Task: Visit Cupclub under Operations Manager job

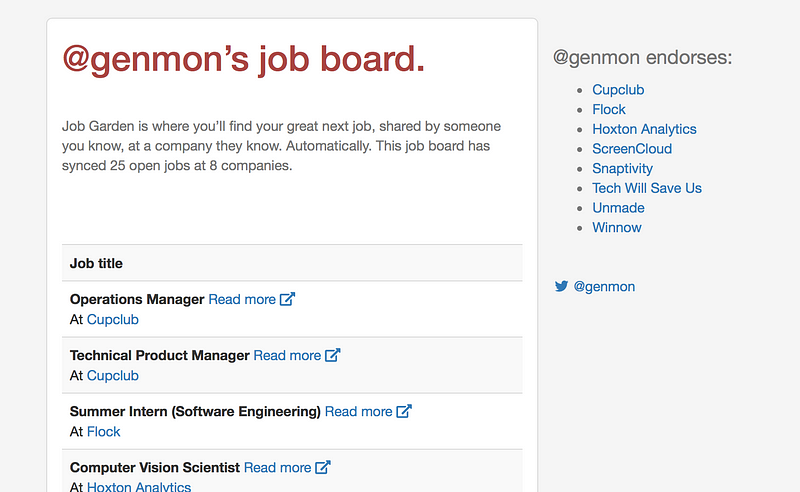Action: (113, 319)
